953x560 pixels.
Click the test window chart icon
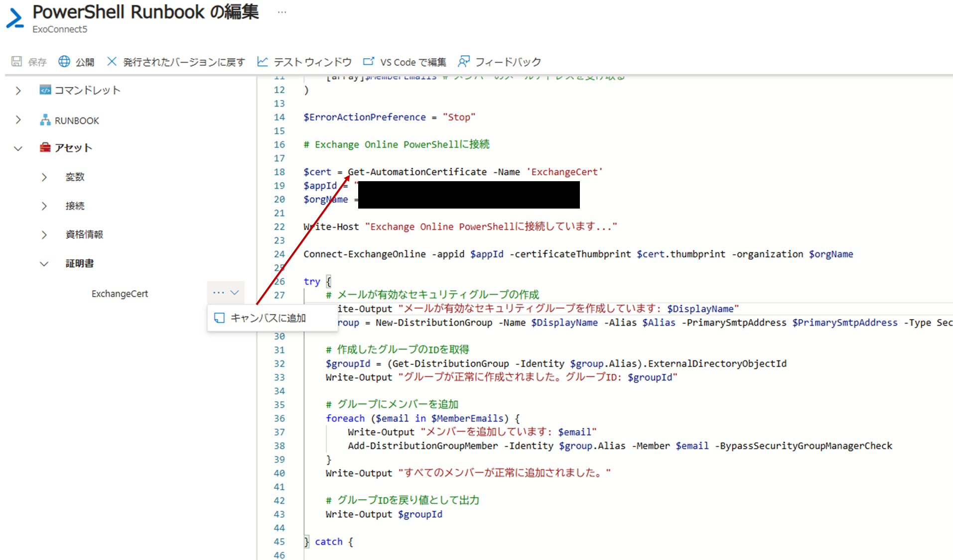(x=263, y=61)
